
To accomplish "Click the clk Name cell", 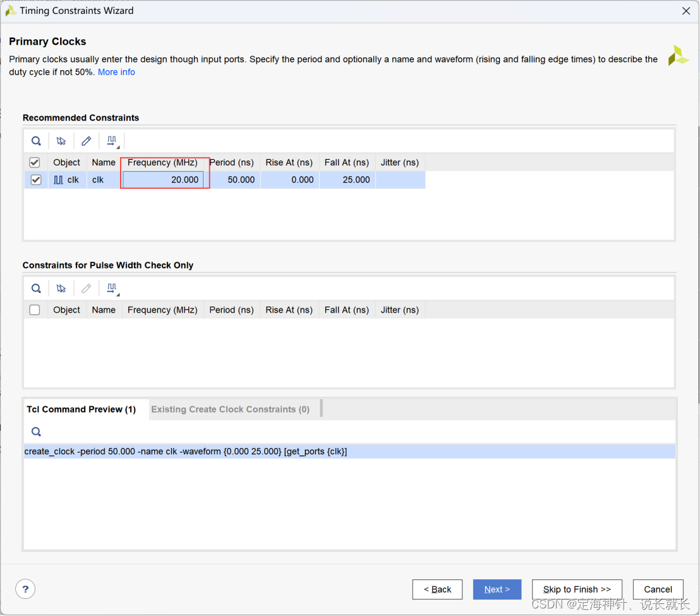I will pyautogui.click(x=104, y=180).
